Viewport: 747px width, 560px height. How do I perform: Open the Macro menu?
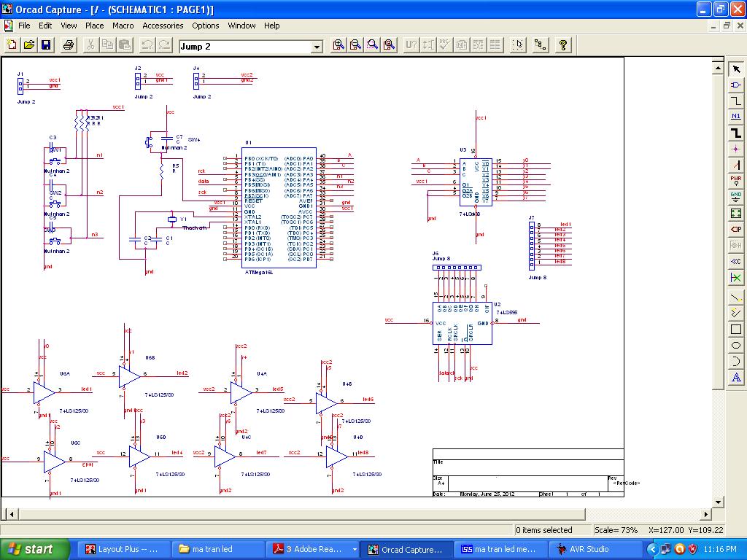pyautogui.click(x=123, y=26)
